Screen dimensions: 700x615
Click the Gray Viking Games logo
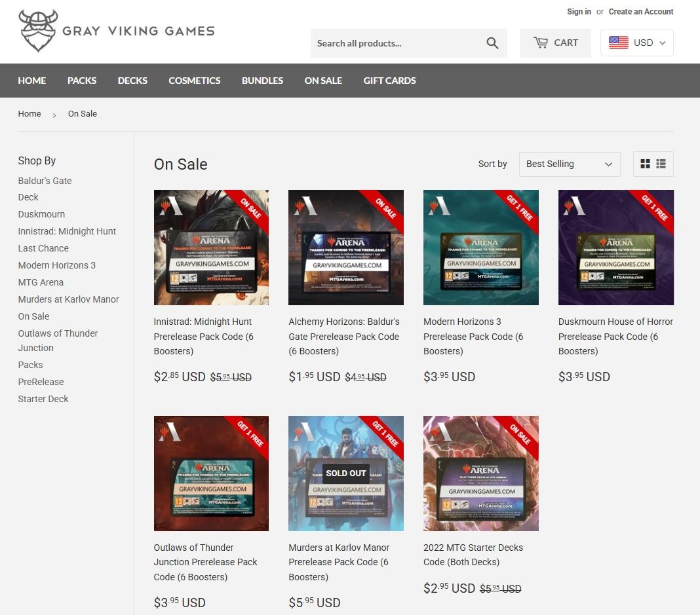click(117, 31)
